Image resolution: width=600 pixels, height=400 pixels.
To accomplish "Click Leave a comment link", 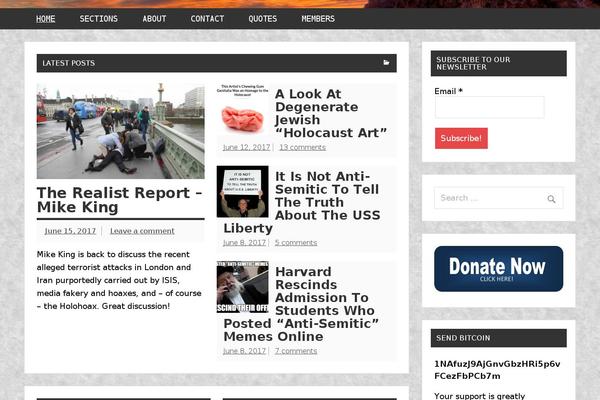I will (x=142, y=231).
